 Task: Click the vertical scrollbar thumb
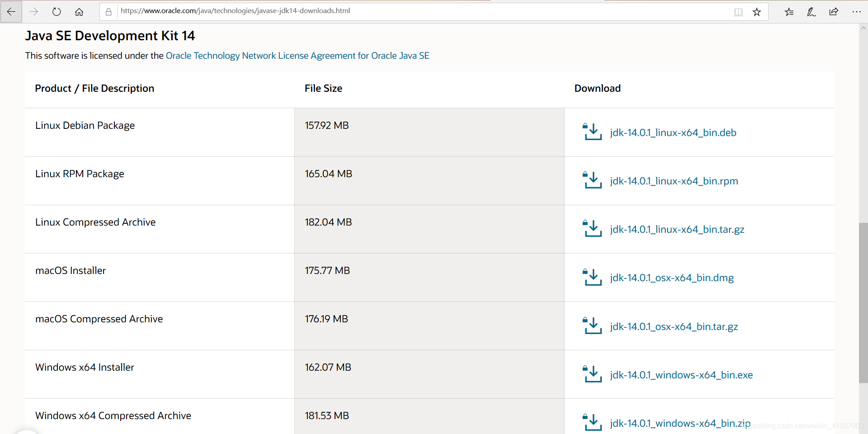pos(863,303)
